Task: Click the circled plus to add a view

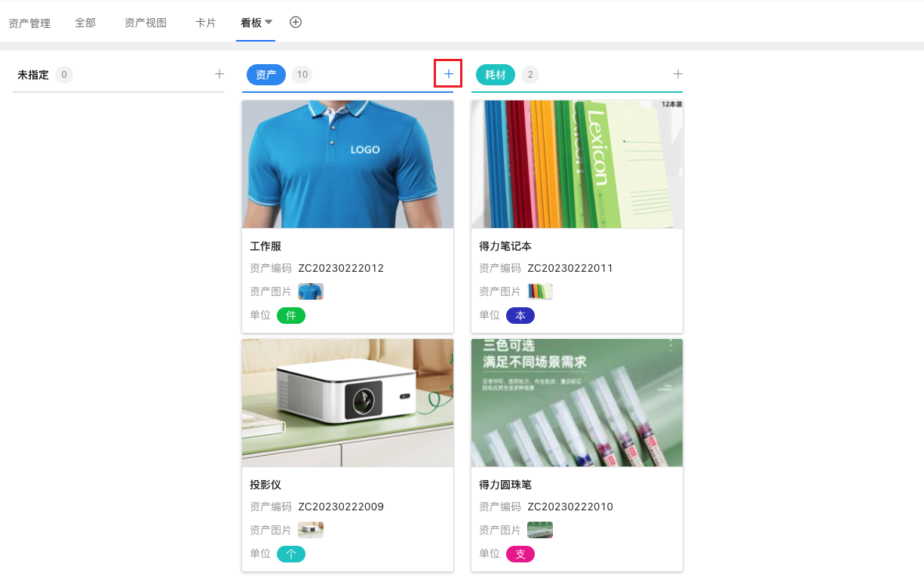Action: click(x=296, y=23)
